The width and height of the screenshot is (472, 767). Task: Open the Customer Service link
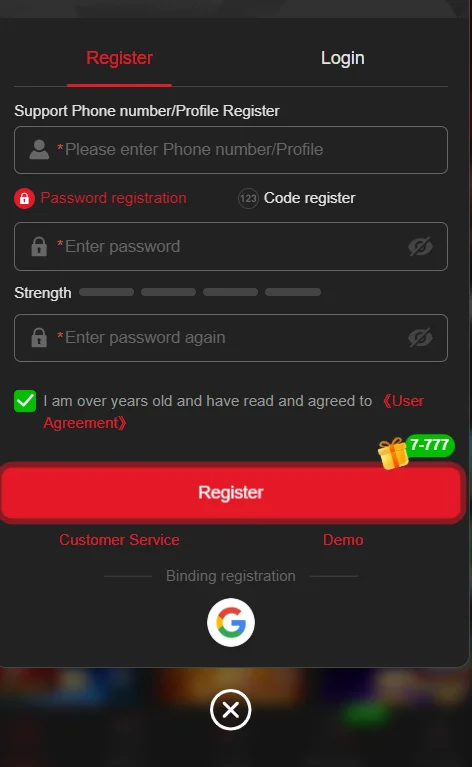pyautogui.click(x=119, y=540)
